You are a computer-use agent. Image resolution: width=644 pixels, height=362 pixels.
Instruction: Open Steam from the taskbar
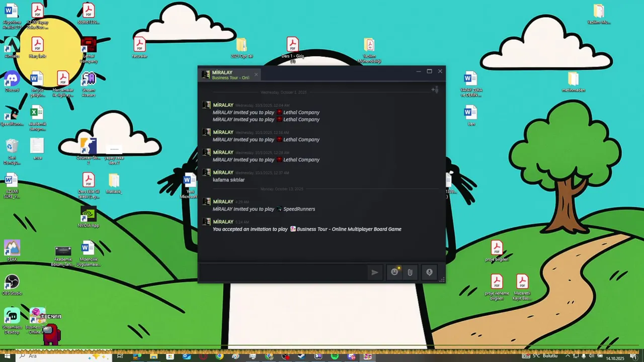tap(301, 356)
